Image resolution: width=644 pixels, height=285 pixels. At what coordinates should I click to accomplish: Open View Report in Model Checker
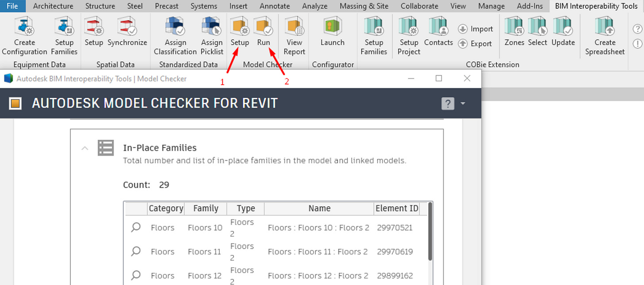click(294, 36)
